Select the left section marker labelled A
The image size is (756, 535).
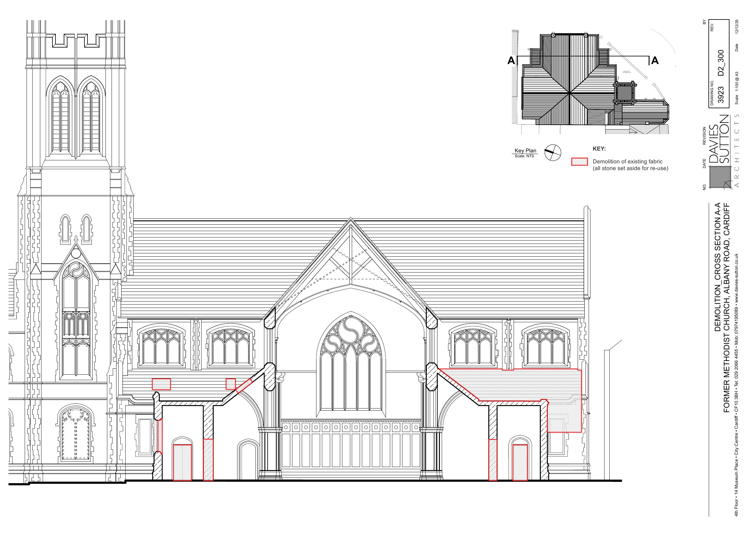coord(512,60)
